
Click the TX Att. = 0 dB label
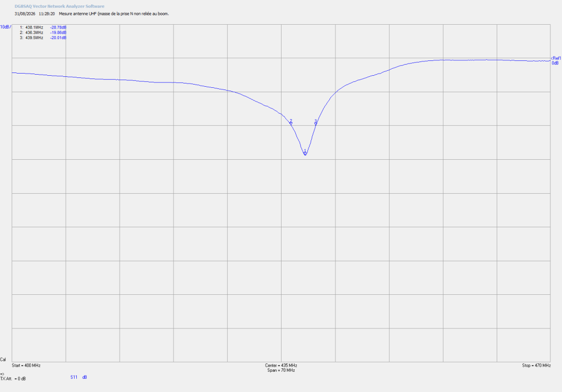(13, 379)
